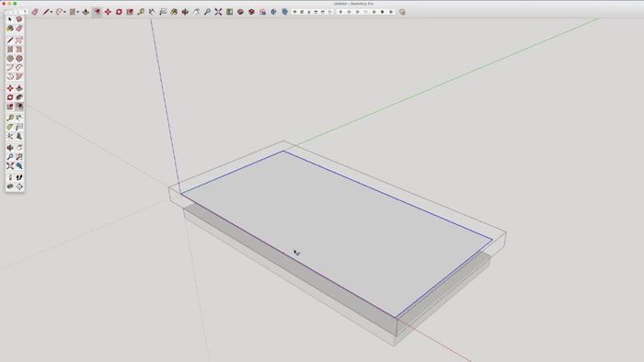Switch to Top standard view
This screenshot has height=362, width=644.
302,12
